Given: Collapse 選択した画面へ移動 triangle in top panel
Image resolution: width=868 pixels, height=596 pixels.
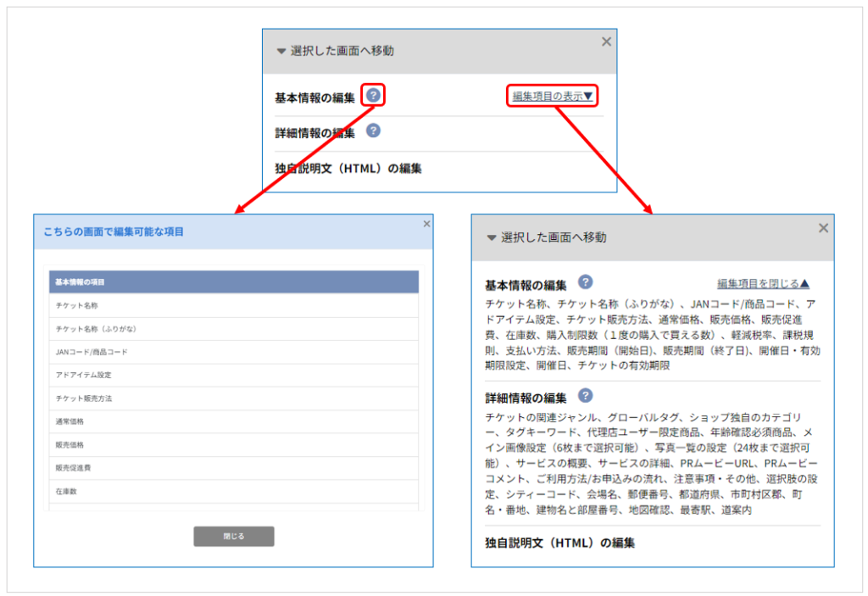Looking at the screenshot, I should pyautogui.click(x=281, y=52).
